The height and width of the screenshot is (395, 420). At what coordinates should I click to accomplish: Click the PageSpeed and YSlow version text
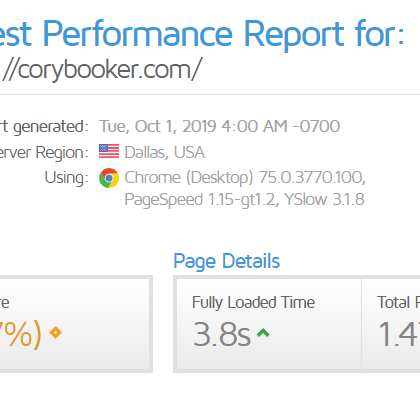(x=244, y=200)
